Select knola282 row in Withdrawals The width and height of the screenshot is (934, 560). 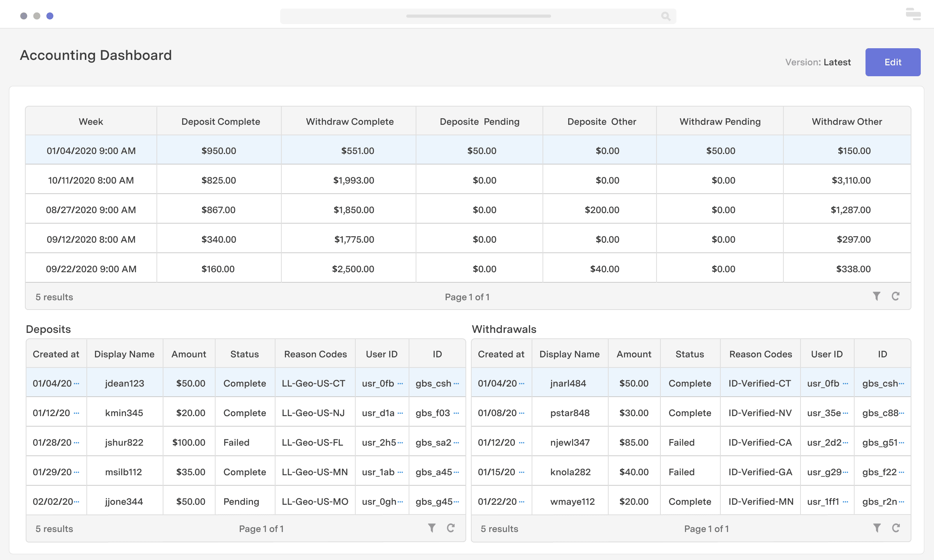[x=570, y=472]
